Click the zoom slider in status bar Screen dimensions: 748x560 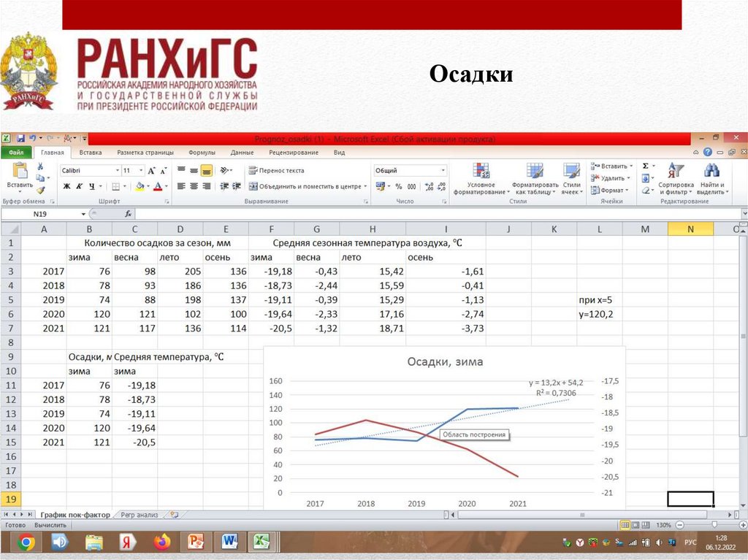point(712,525)
